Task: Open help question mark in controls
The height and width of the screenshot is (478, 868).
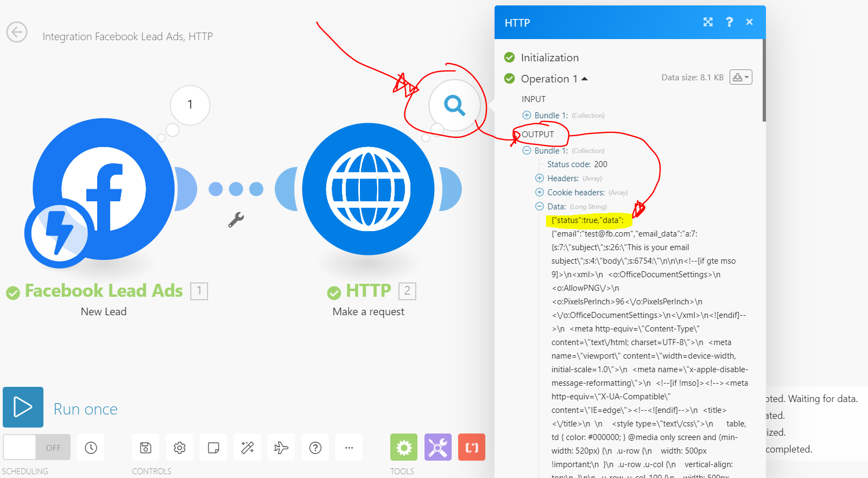Action: click(315, 448)
